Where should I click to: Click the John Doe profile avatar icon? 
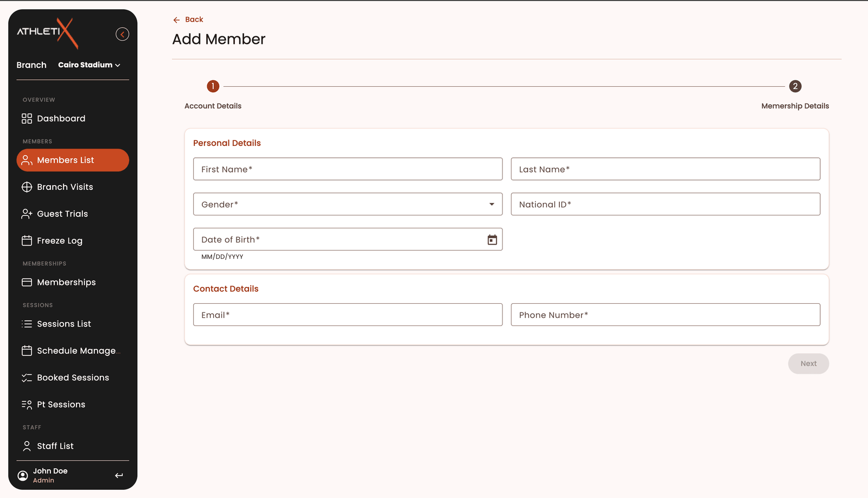coord(23,475)
